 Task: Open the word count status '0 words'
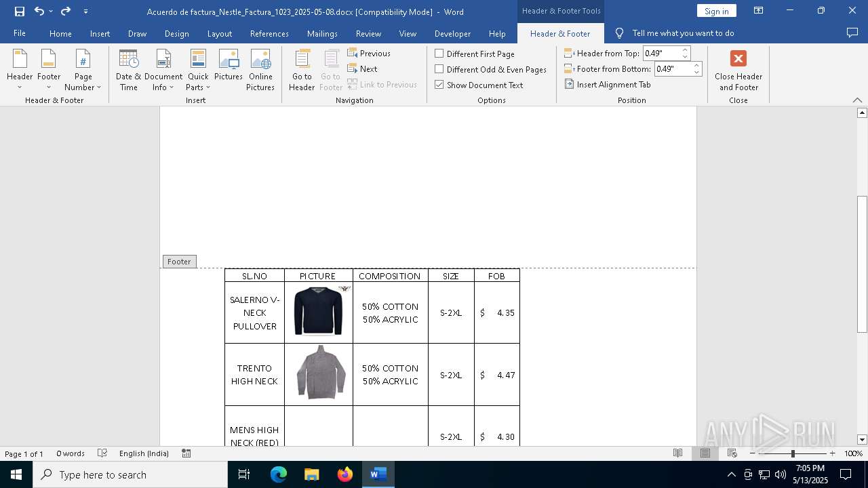tap(71, 453)
